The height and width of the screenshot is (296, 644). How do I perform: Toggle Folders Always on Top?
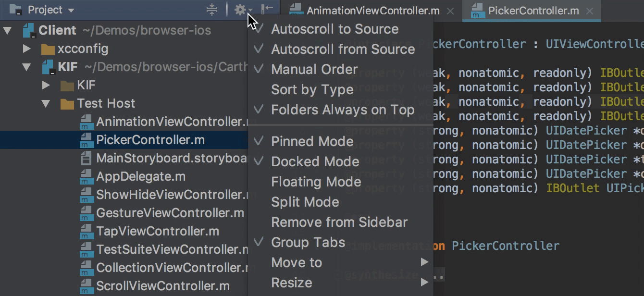coord(342,110)
